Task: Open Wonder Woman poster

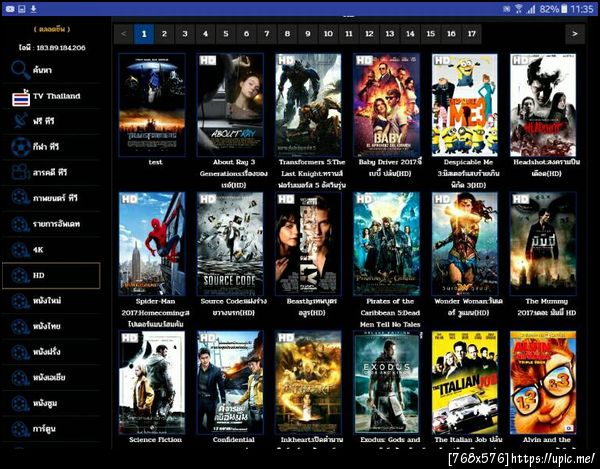Action: click(x=465, y=244)
